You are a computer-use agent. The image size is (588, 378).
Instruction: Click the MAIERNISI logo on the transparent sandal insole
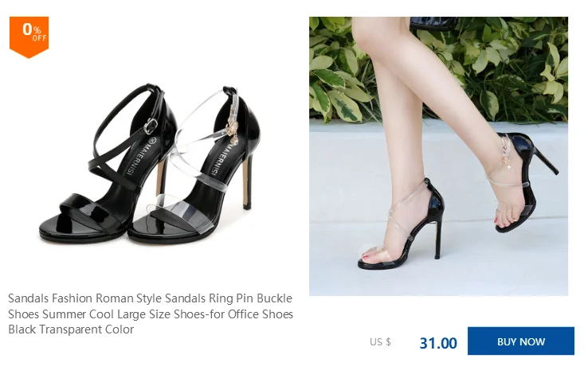tap(222, 157)
